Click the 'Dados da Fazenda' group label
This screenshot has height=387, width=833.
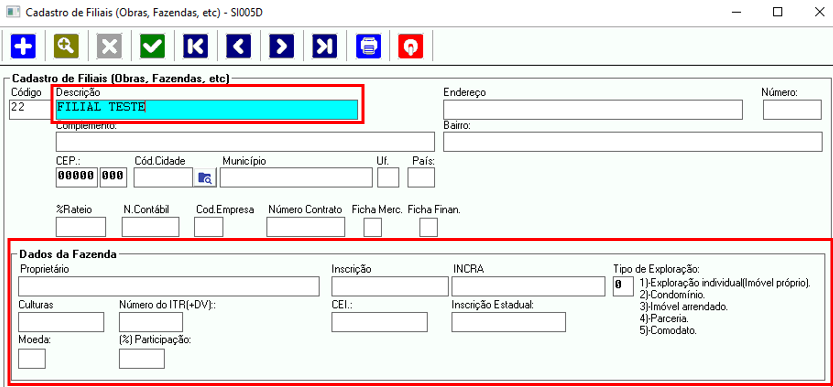(68, 254)
